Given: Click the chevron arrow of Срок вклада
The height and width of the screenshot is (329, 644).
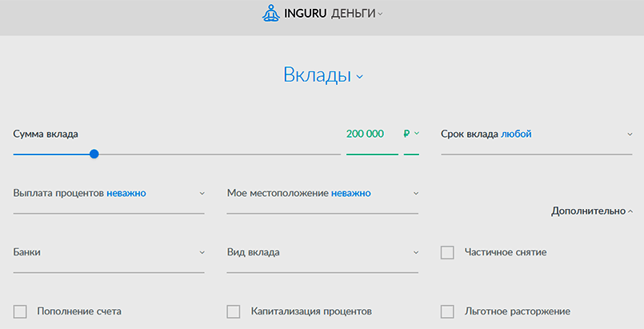Looking at the screenshot, I should pyautogui.click(x=630, y=134).
